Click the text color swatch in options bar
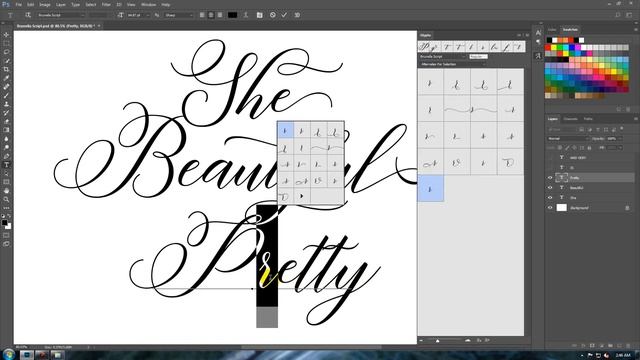The width and height of the screenshot is (640, 360). tap(232, 15)
